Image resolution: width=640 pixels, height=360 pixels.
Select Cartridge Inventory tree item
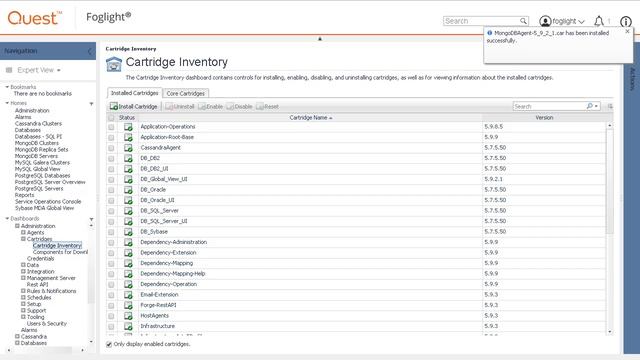pos(57,245)
